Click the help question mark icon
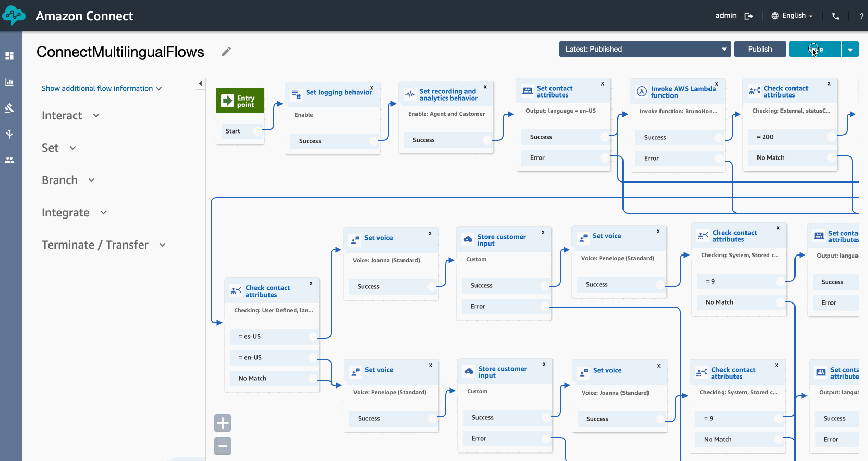This screenshot has width=868, height=461. click(861, 16)
